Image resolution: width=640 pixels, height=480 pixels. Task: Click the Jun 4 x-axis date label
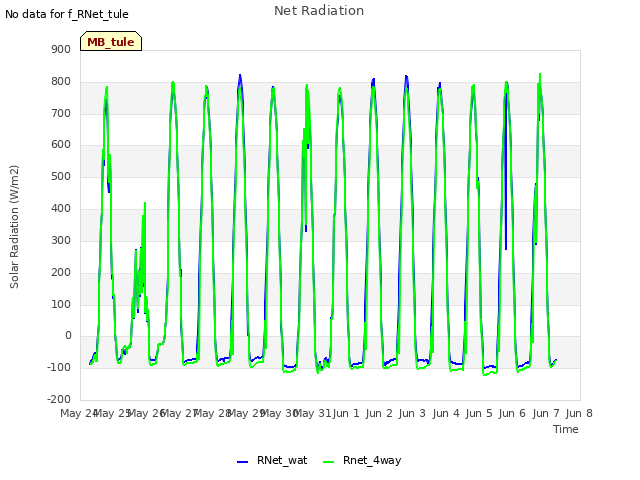tap(446, 413)
